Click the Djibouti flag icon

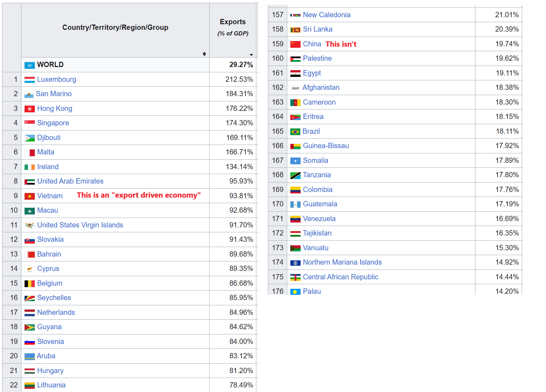29,138
